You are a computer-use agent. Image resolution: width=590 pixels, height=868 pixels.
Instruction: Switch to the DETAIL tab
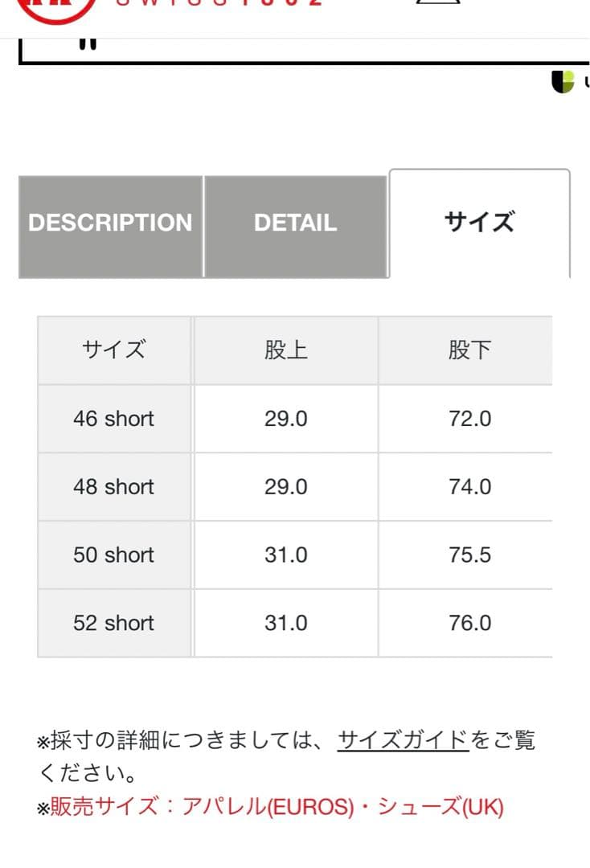point(296,223)
